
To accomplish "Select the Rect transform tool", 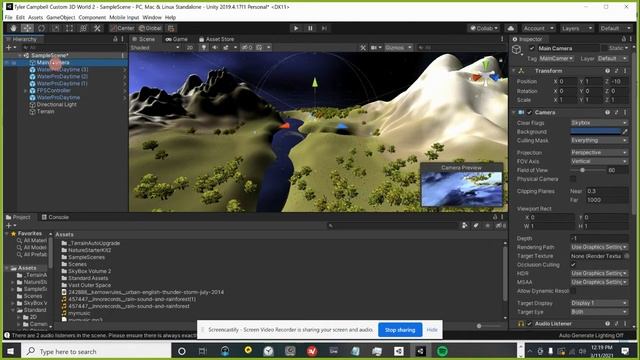I will pyautogui.click(x=69, y=28).
